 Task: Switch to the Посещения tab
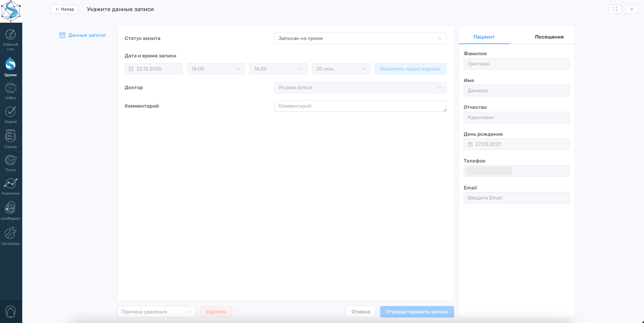pyautogui.click(x=549, y=37)
